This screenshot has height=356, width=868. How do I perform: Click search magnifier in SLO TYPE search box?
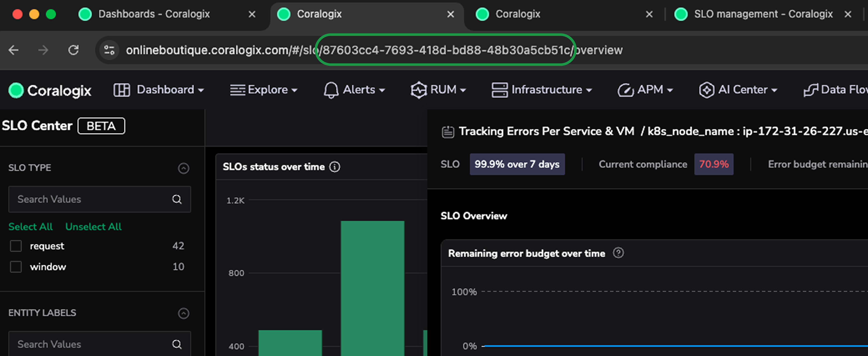pos(177,199)
